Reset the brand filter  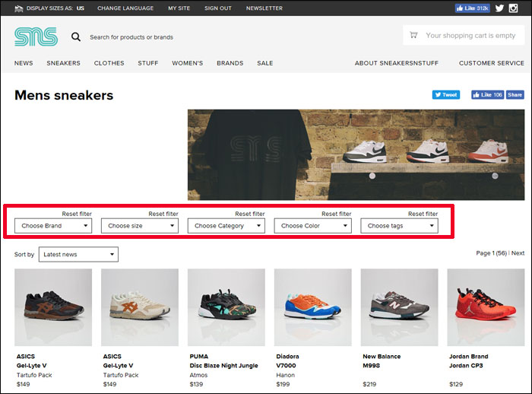coord(77,214)
